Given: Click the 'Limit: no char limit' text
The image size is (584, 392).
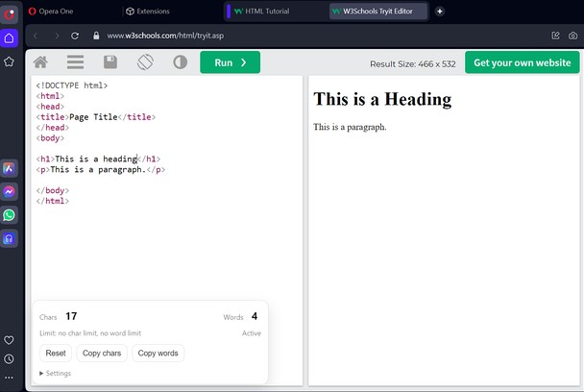Looking at the screenshot, I should click(90, 333).
